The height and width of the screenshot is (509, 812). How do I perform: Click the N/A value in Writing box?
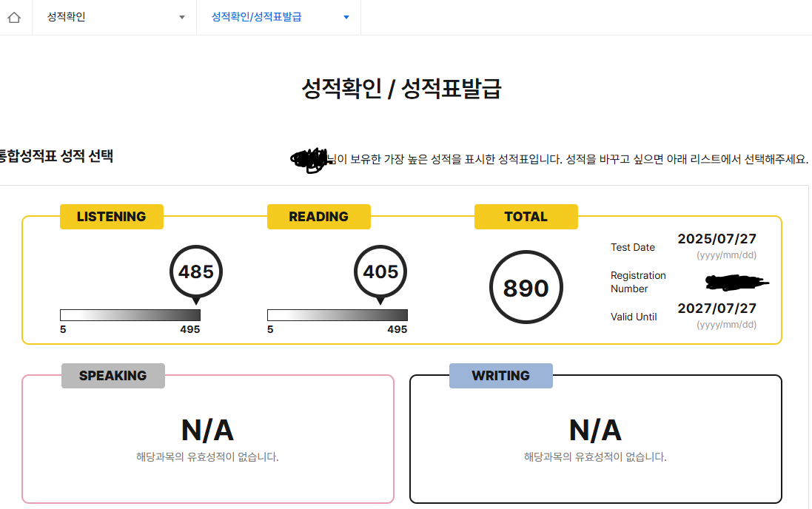[x=595, y=431]
